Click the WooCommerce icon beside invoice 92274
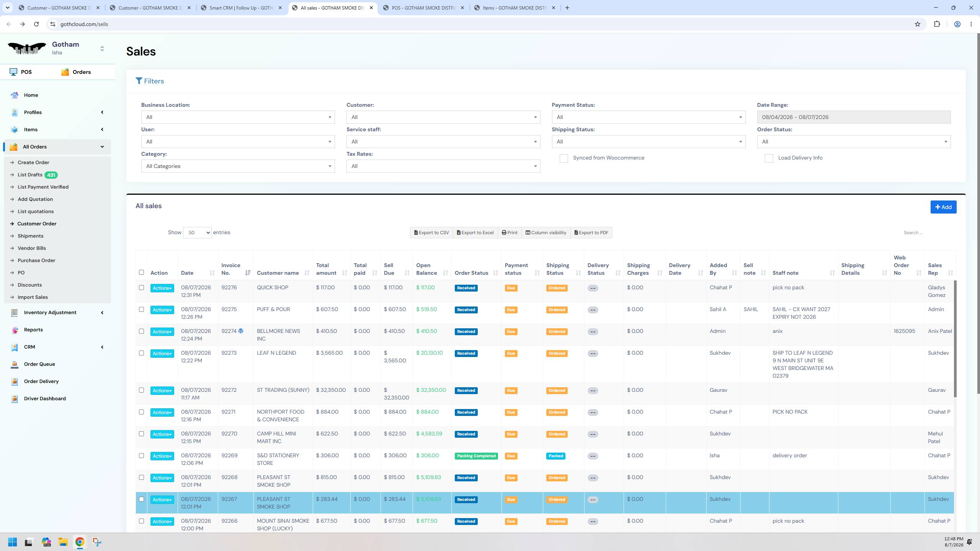980x551 pixels. pos(241,331)
